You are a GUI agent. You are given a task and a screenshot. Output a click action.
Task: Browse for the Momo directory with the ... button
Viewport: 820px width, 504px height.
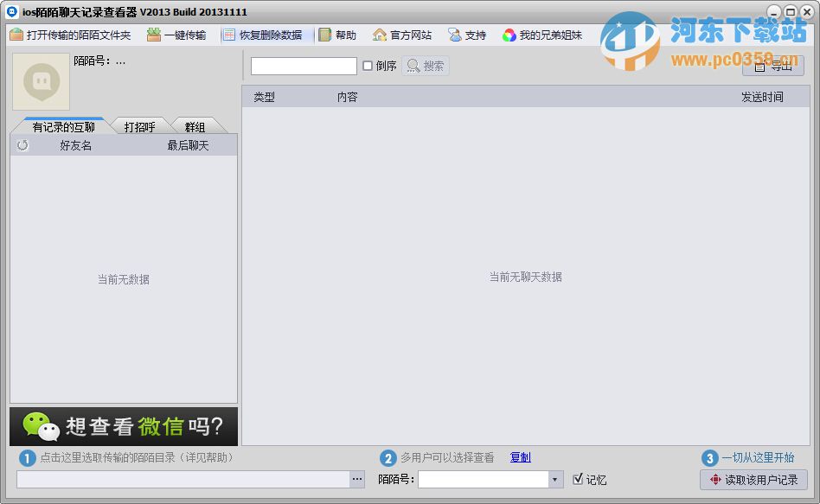[x=356, y=479]
